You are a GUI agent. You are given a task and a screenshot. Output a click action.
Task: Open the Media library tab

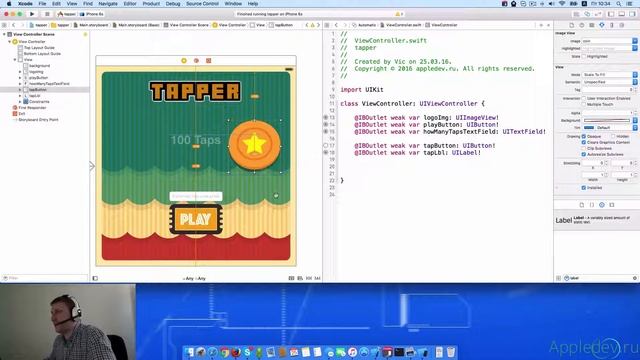[611, 205]
